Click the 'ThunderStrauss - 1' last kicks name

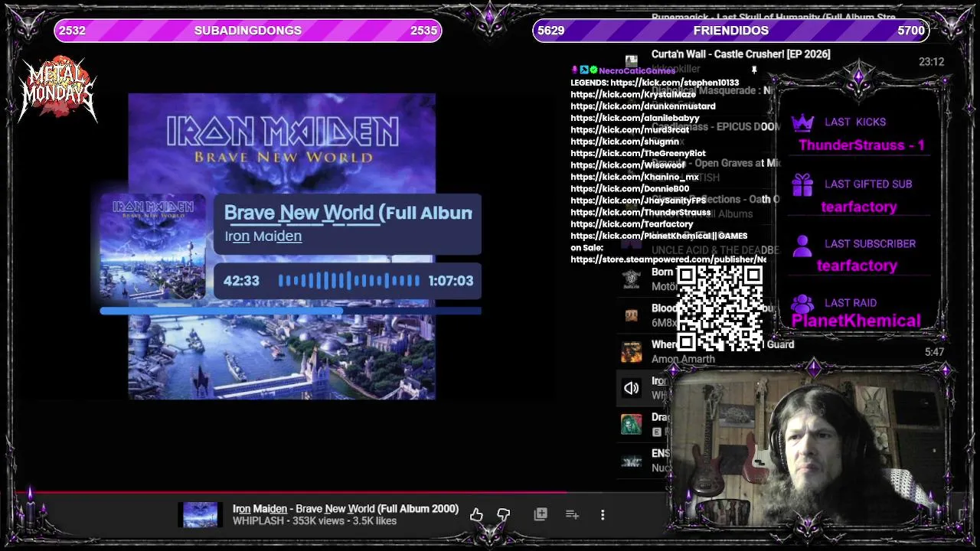point(861,145)
